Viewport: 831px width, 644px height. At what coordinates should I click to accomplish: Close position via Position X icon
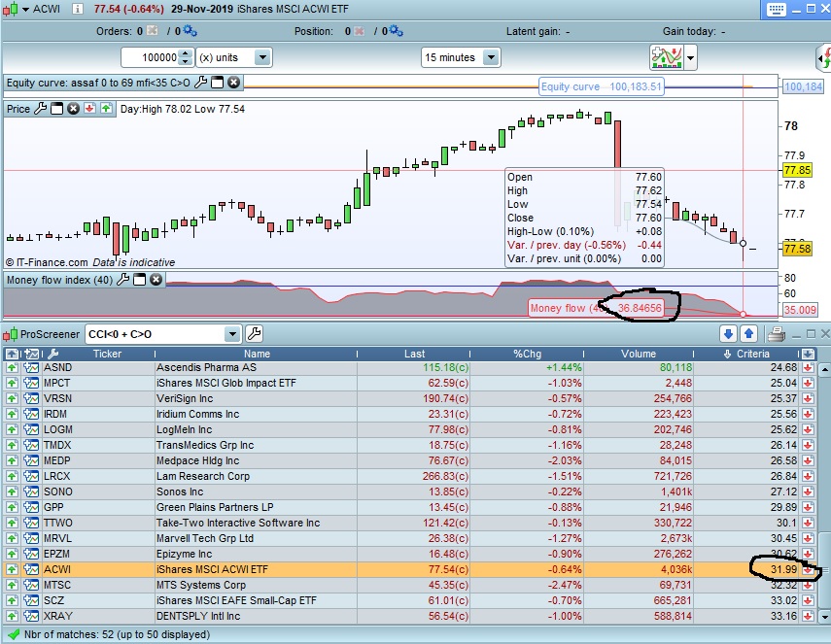point(360,31)
